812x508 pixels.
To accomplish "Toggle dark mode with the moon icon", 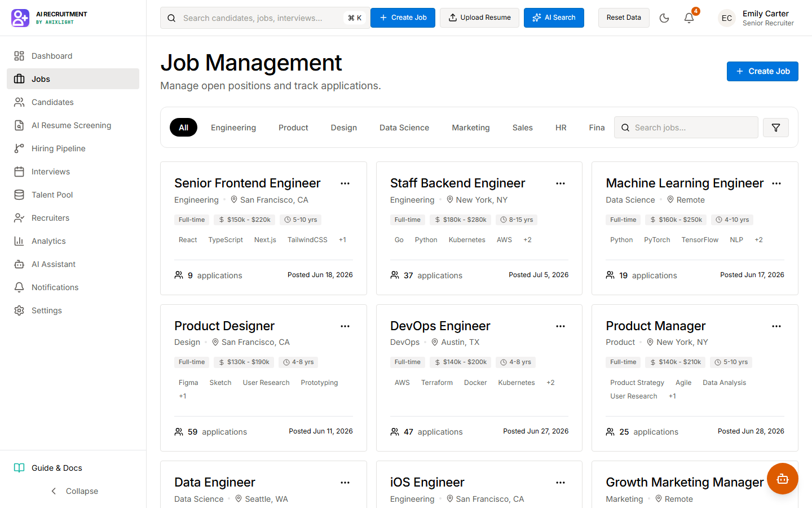I will [664, 18].
